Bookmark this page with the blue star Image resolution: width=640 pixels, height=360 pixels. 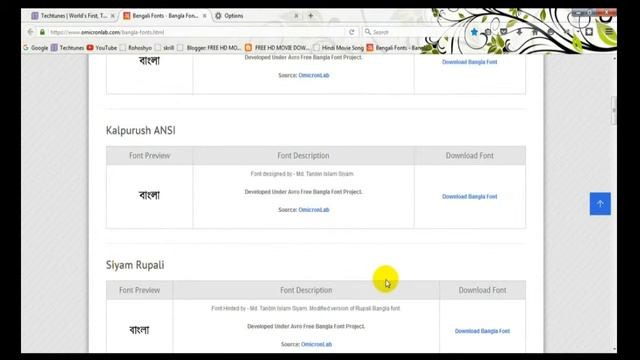click(474, 32)
